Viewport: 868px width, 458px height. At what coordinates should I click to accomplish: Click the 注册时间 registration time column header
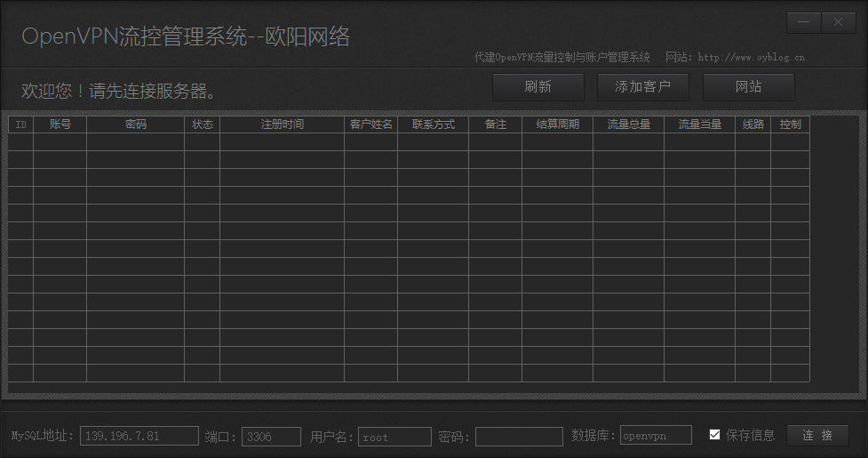pyautogui.click(x=283, y=125)
